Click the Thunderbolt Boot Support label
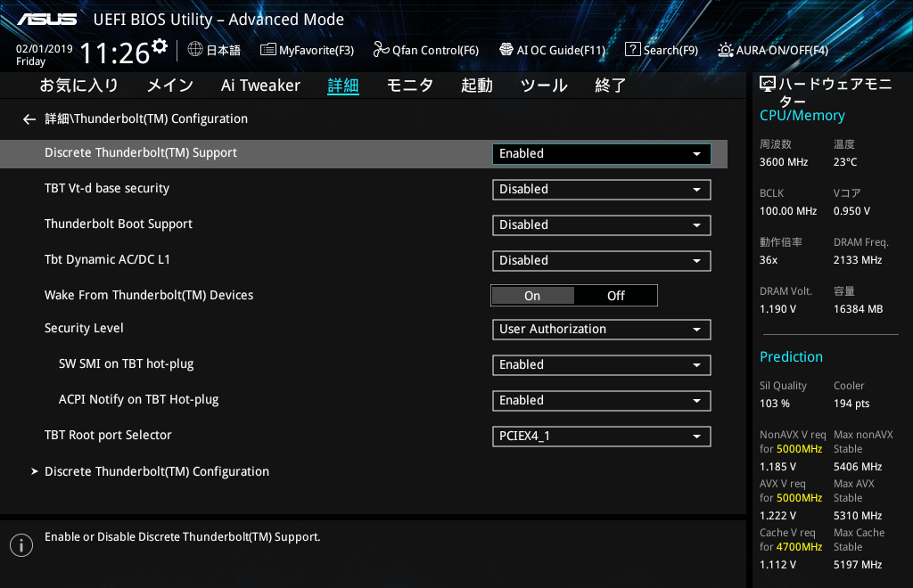This screenshot has width=913, height=588. pyautogui.click(x=119, y=224)
